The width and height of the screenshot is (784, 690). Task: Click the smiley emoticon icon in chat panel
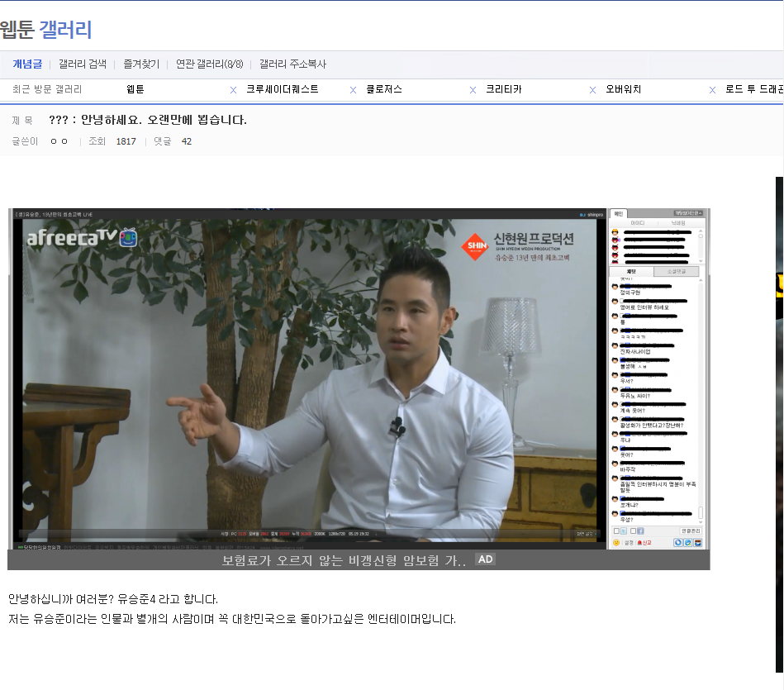pos(616,543)
